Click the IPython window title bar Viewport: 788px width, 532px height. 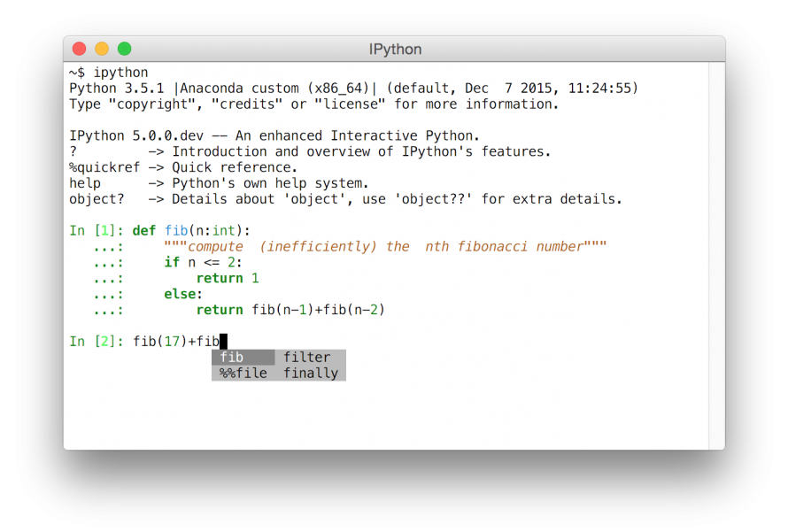pyautogui.click(x=395, y=49)
